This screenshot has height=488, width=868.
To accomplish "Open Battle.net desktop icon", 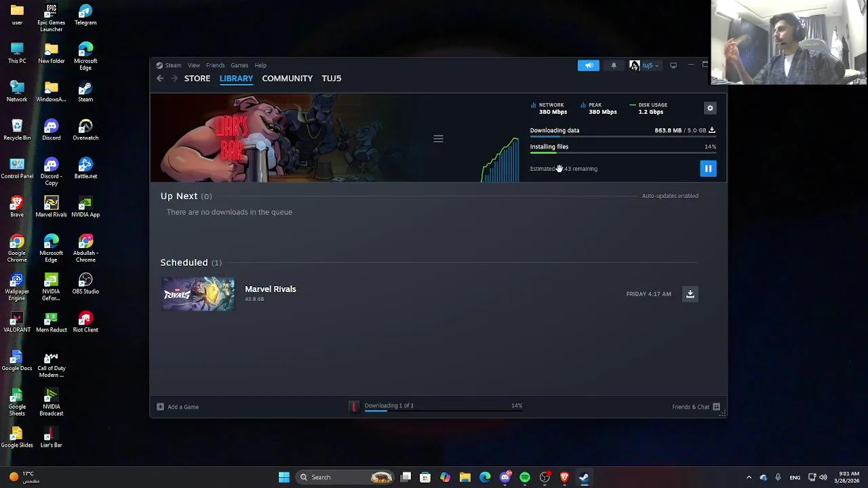I will 85,169.
